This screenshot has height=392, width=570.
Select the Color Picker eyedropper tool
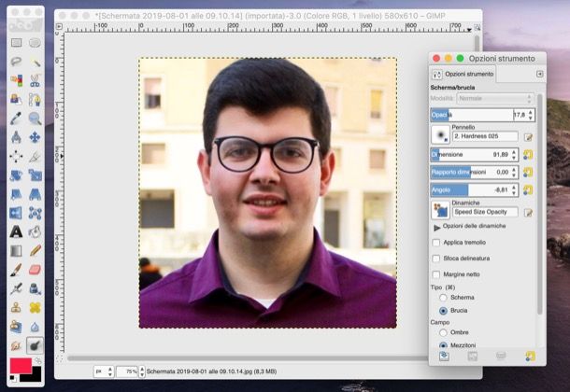pyautogui.click(x=16, y=119)
